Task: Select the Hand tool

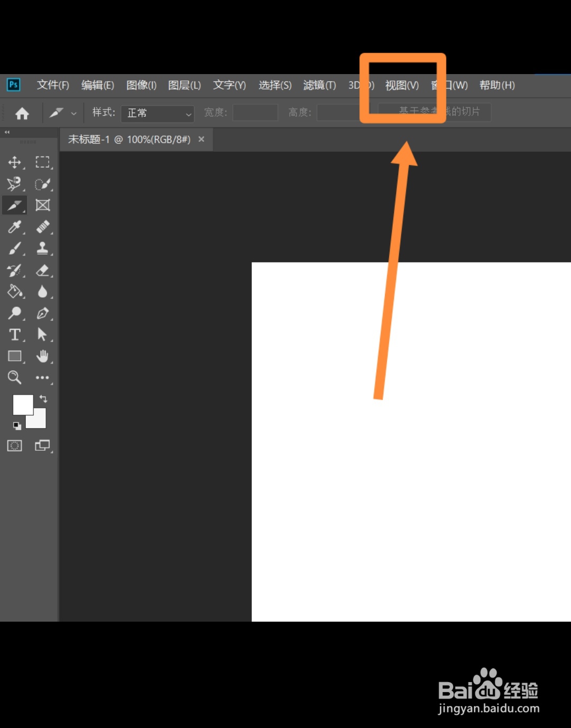Action: click(43, 357)
